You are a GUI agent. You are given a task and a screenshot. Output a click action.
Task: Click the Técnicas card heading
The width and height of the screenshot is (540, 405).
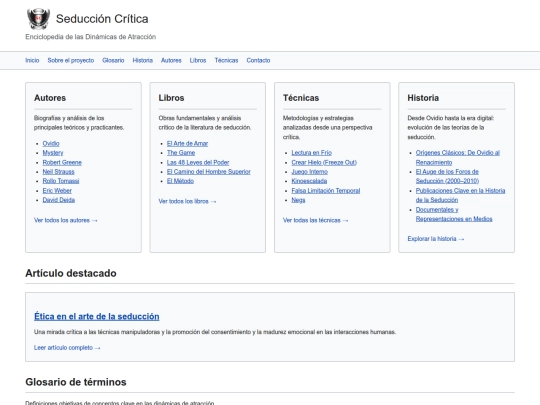301,98
